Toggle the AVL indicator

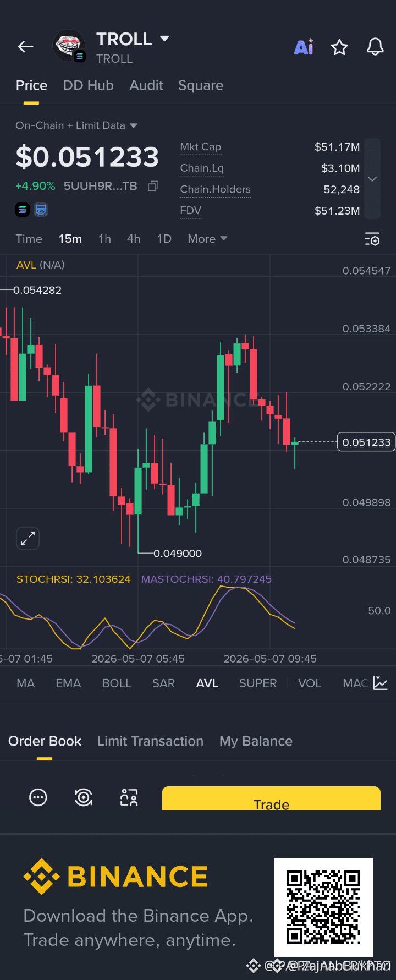(207, 683)
